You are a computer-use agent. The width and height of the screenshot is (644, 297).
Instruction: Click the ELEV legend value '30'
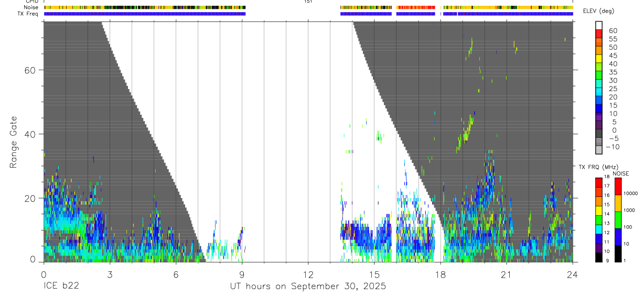click(613, 81)
